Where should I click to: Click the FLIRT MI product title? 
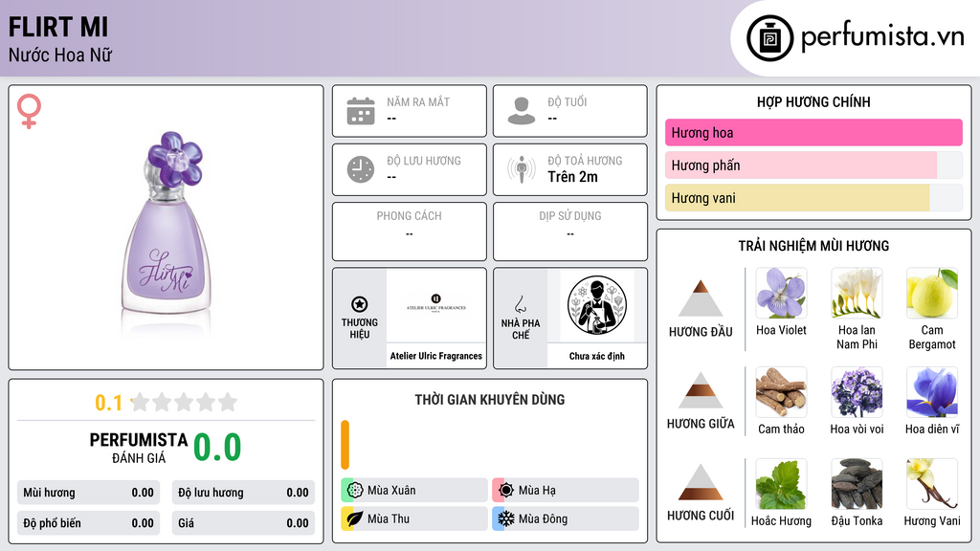pos(58,27)
